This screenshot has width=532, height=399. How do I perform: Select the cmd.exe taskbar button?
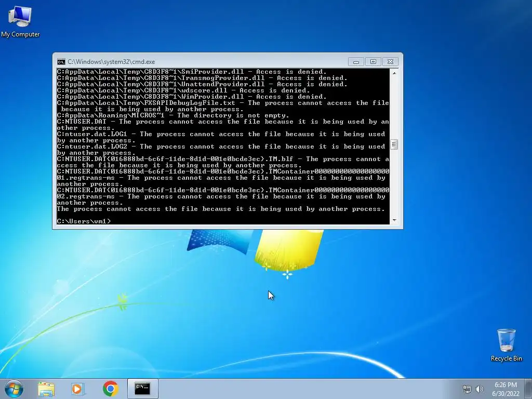(x=142, y=389)
